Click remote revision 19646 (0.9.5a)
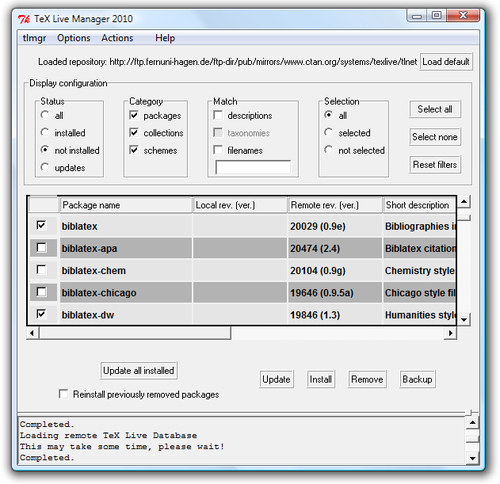 click(x=322, y=293)
